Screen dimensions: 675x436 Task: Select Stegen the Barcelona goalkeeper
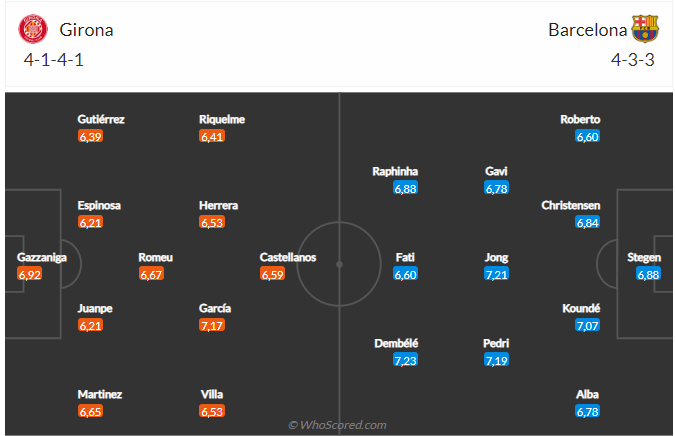(644, 257)
